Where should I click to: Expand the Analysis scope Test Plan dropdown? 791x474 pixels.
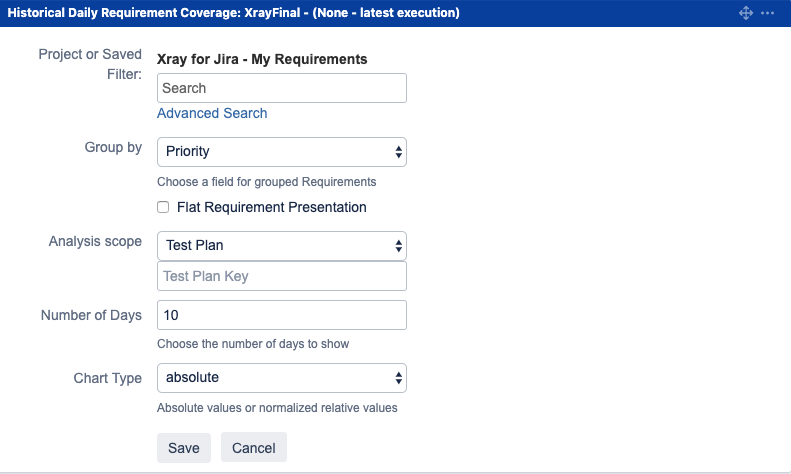coord(281,246)
